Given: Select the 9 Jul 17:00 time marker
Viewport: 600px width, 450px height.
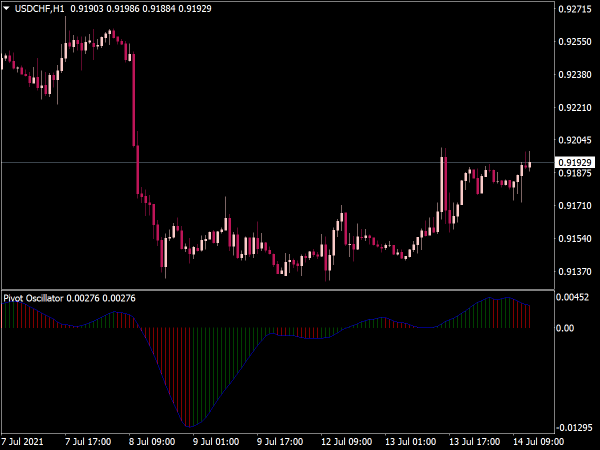Looking at the screenshot, I should coord(280,442).
